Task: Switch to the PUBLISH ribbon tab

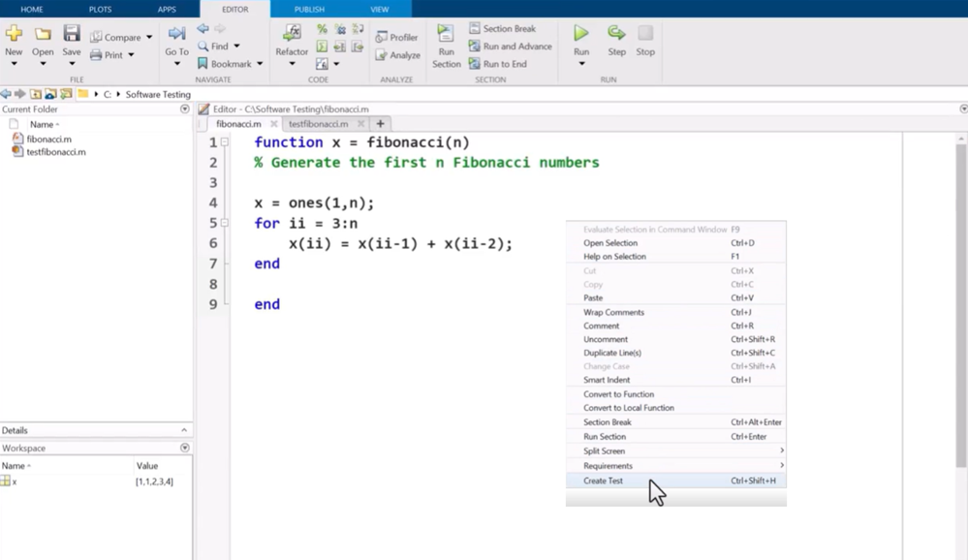Action: pos(309,9)
